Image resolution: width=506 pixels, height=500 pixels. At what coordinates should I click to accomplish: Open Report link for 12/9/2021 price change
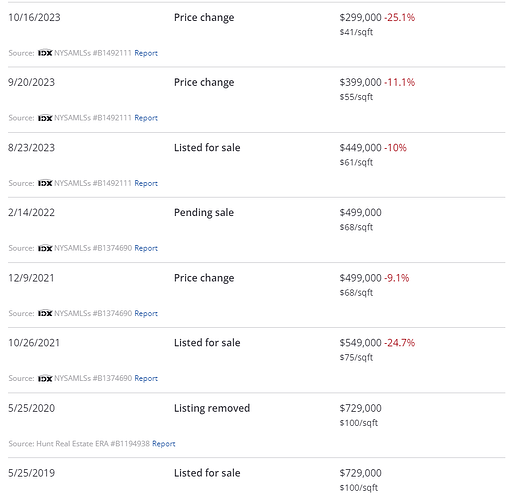tap(146, 313)
